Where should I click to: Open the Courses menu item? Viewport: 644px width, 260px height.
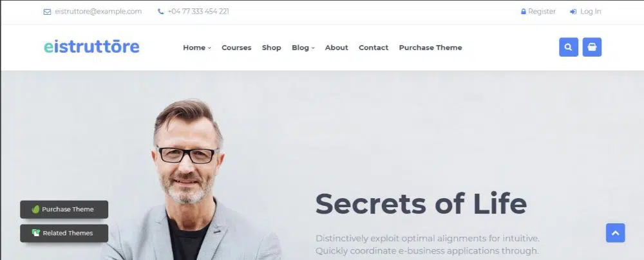pyautogui.click(x=236, y=48)
